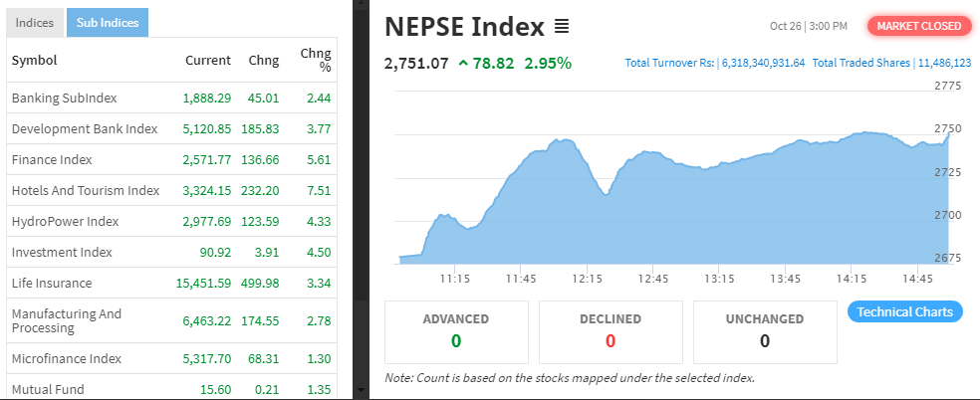
Task: Sort the table by Chng % header
Action: click(316, 60)
